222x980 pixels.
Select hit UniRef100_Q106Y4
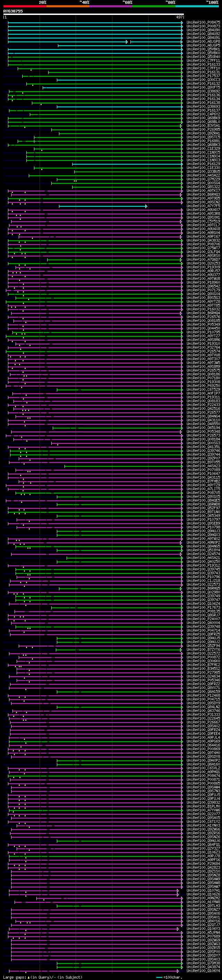(203, 971)
